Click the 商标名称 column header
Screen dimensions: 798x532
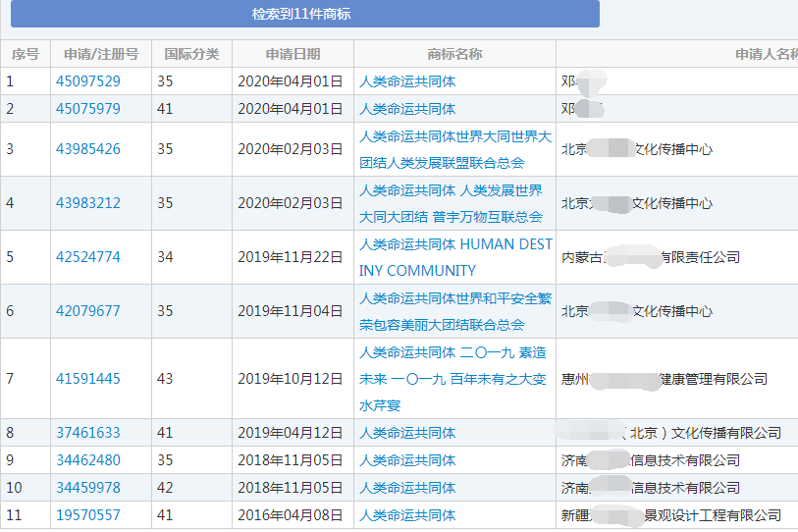pyautogui.click(x=454, y=54)
